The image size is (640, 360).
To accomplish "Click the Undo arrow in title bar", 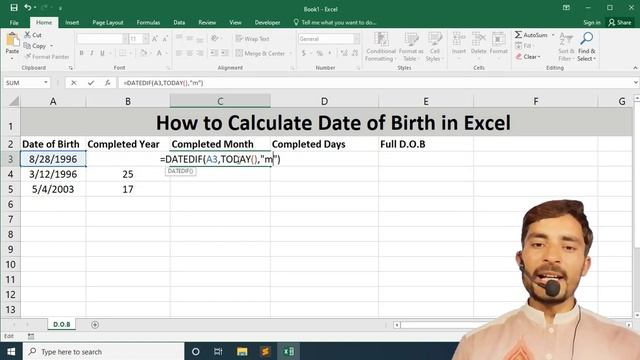I will [x=28, y=7].
